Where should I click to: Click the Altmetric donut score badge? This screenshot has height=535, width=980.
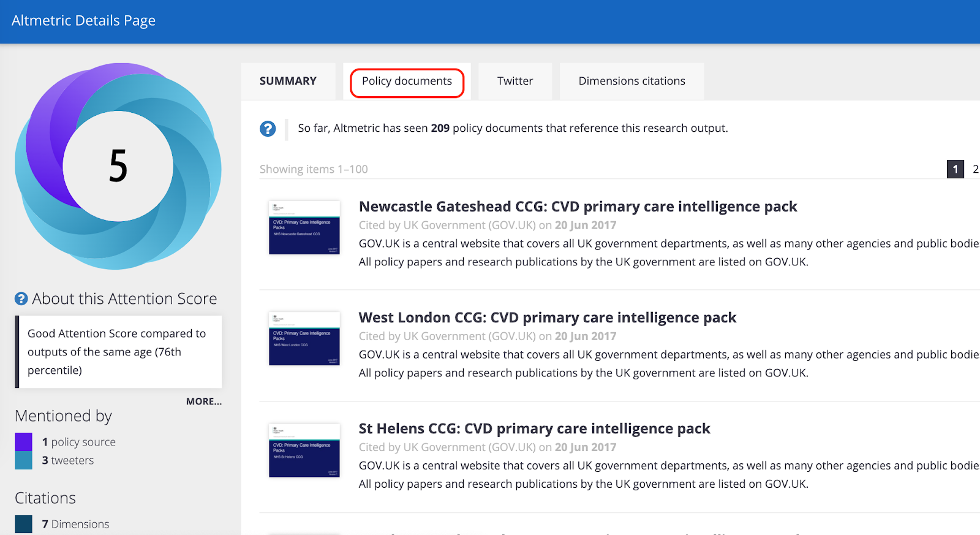(118, 166)
